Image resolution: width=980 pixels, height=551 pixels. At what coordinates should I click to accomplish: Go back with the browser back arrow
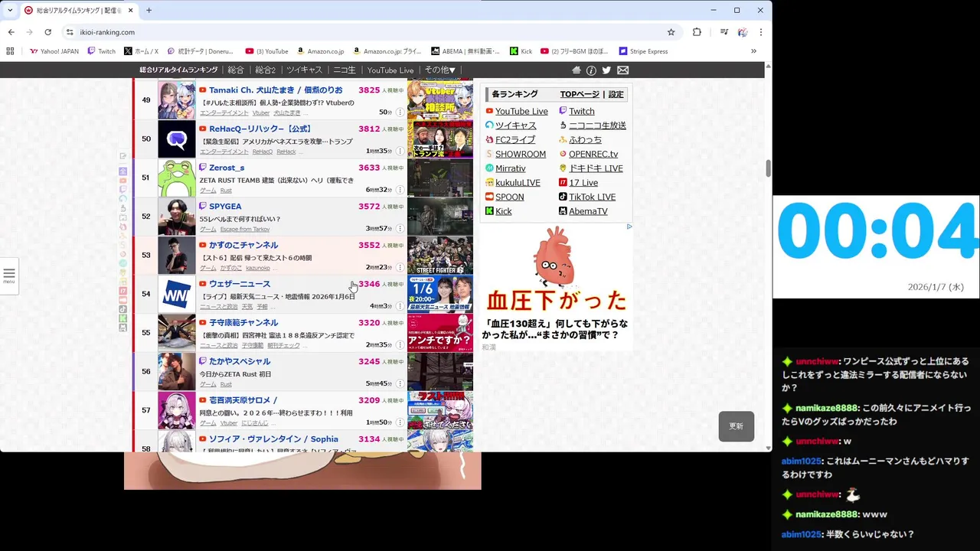click(x=11, y=32)
